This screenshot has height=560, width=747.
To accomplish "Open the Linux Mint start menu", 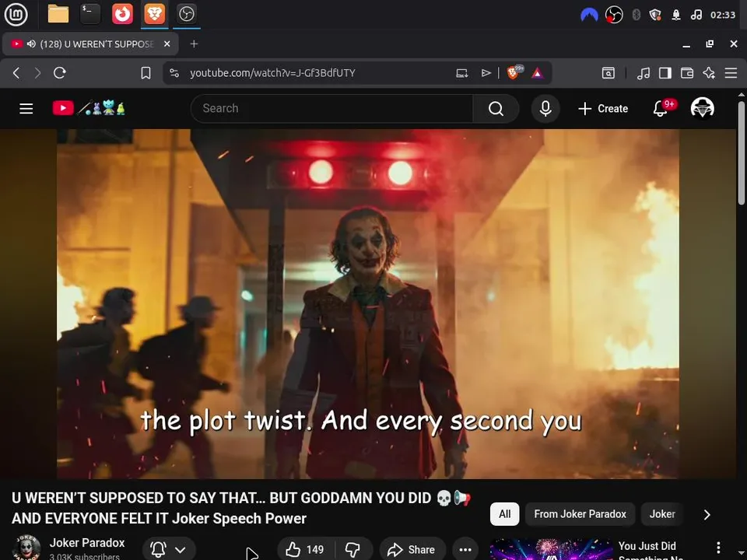I will tap(16, 14).
